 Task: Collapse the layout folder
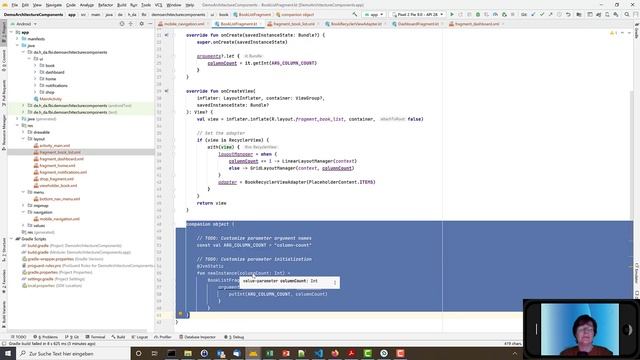point(24,139)
